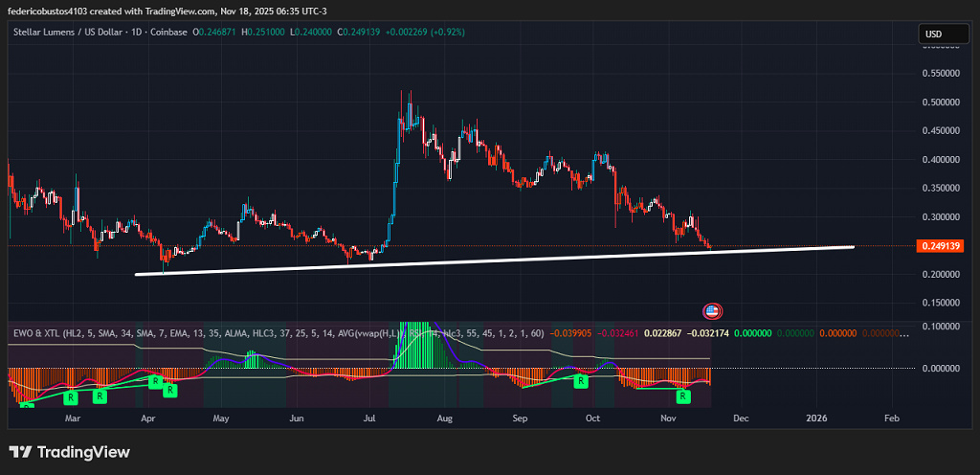Screen dimensions: 980x475
Task: Select the R marker on the late September indicator
Action: (581, 380)
